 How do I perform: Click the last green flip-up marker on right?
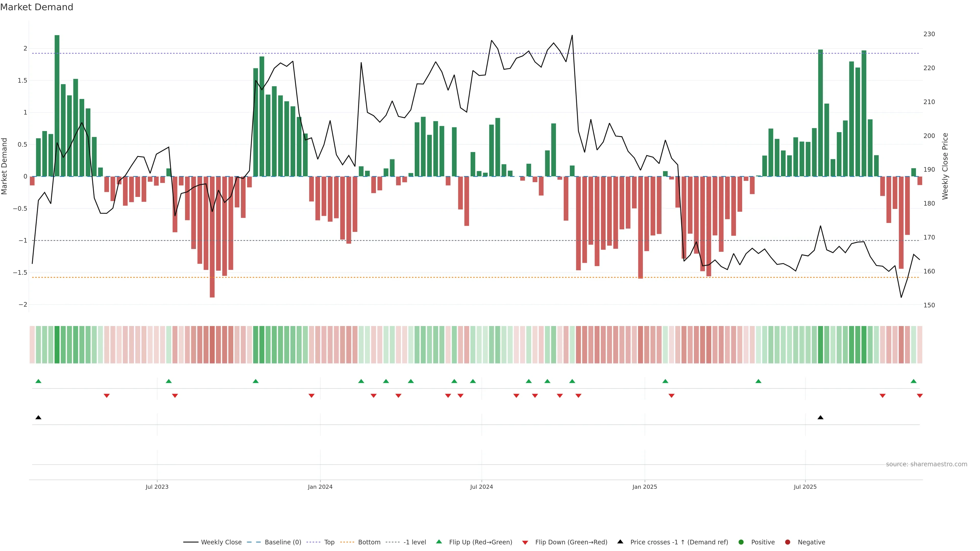point(913,381)
